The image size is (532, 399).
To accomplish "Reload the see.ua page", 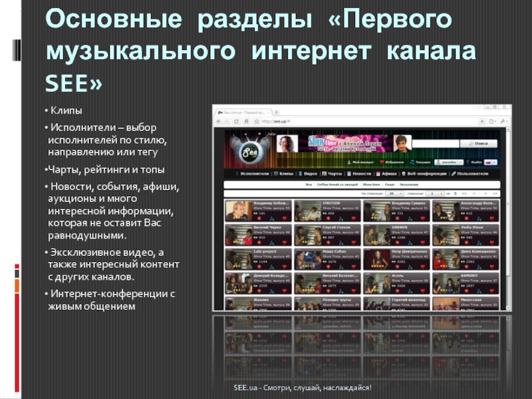I will [237, 122].
